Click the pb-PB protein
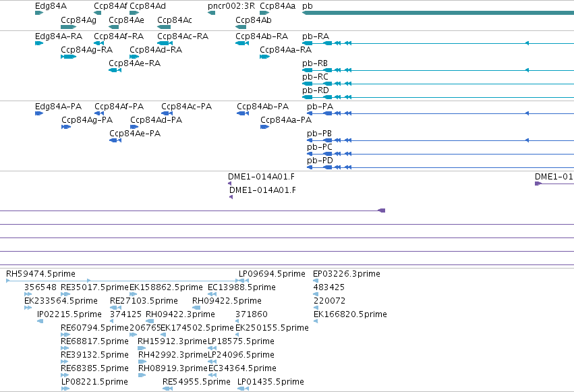 440,140
